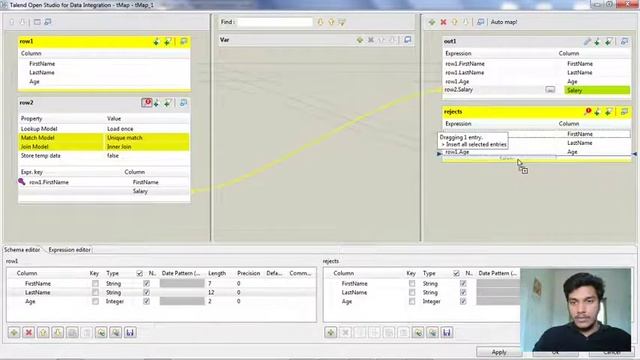Edit Length value 12 for LastName
640x360 pixels.
point(211,292)
